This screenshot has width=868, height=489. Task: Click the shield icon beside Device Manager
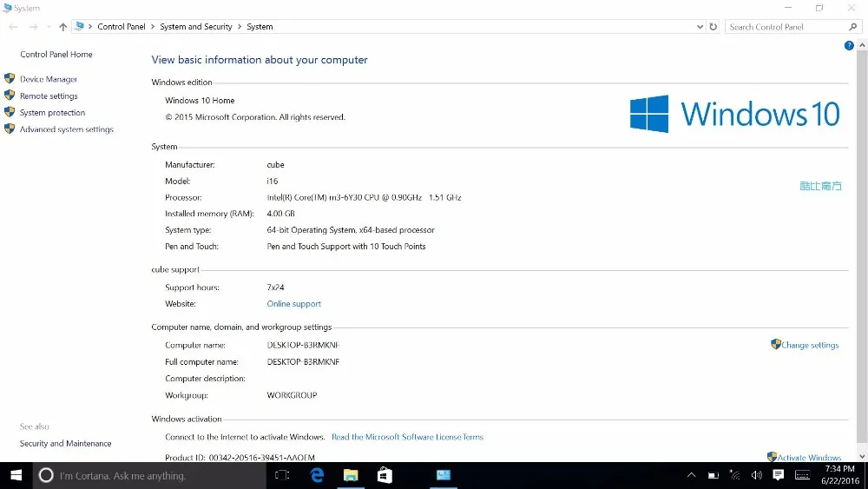10,79
